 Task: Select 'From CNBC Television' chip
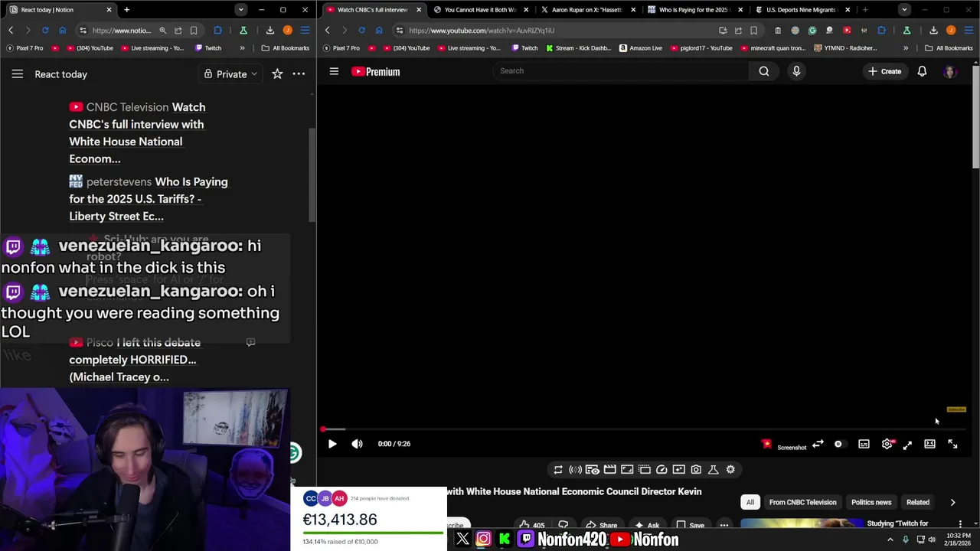[x=802, y=502]
